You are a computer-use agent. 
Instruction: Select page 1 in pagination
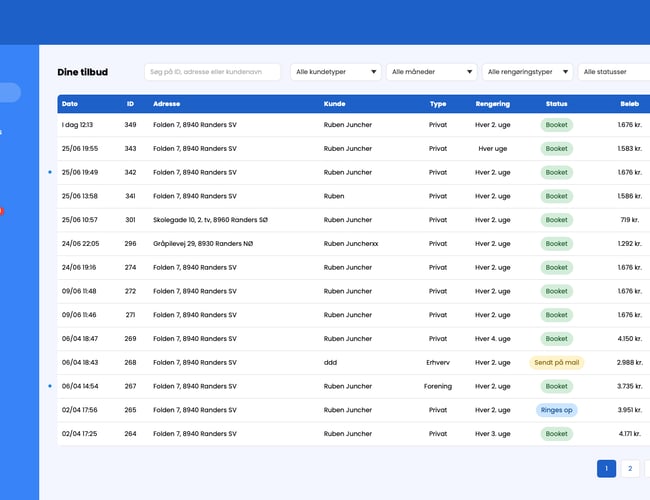coord(606,468)
